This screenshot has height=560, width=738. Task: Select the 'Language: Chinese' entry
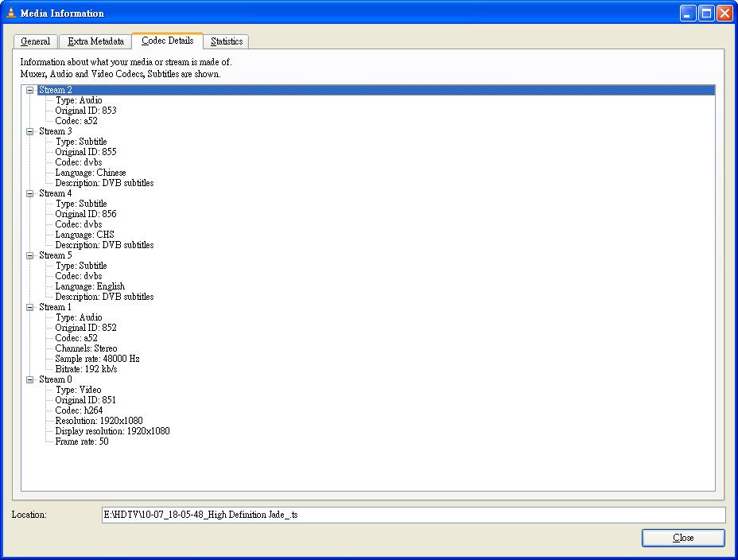[90, 173]
